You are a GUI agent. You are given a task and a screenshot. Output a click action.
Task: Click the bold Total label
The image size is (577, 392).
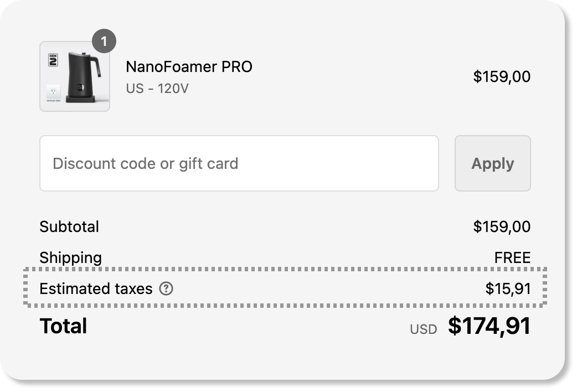pos(63,326)
